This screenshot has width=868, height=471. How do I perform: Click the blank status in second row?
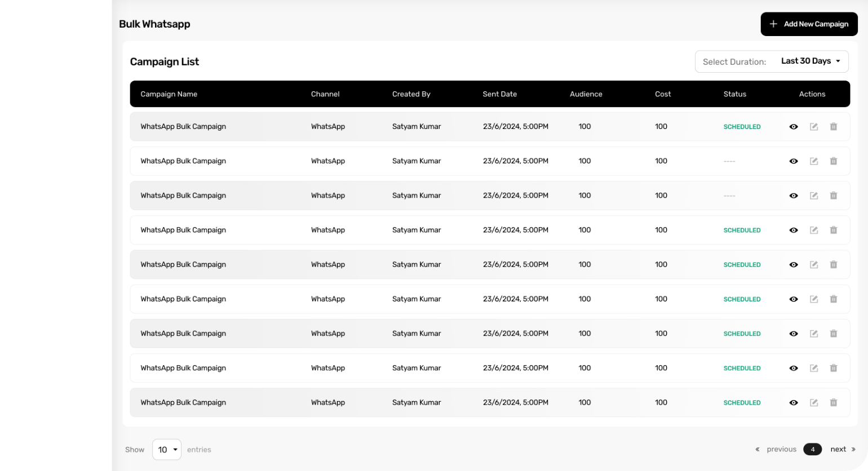[x=729, y=162]
